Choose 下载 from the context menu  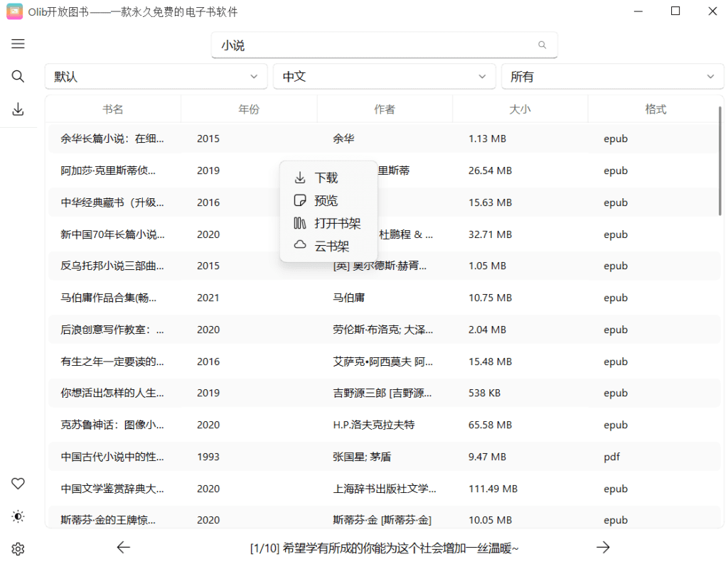pos(326,177)
